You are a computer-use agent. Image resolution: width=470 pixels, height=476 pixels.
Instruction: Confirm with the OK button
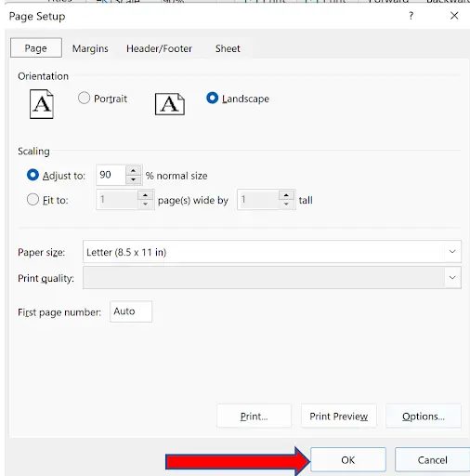tap(348, 460)
